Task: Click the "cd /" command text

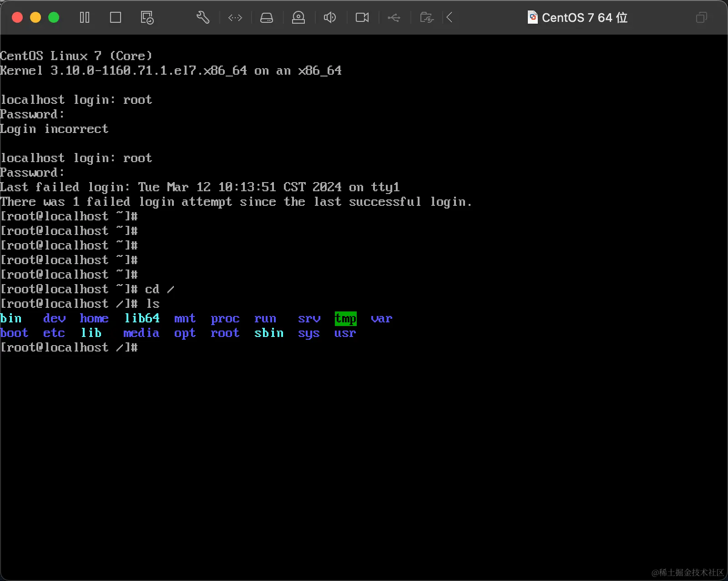Action: (x=159, y=289)
